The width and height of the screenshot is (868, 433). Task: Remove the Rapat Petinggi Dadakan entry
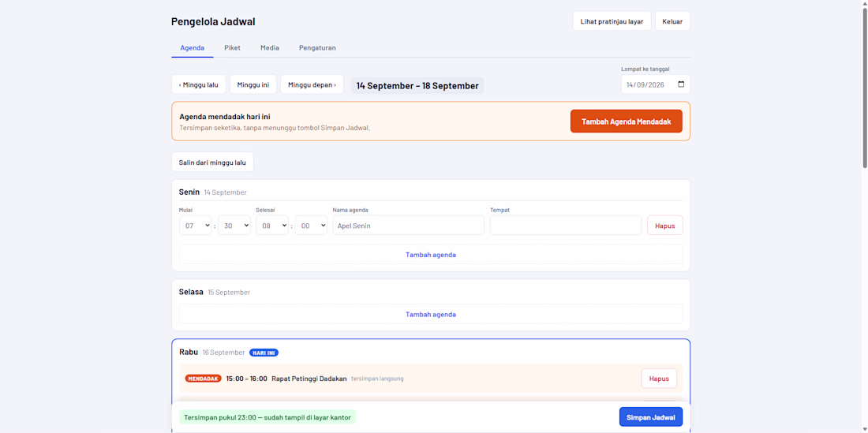point(659,379)
